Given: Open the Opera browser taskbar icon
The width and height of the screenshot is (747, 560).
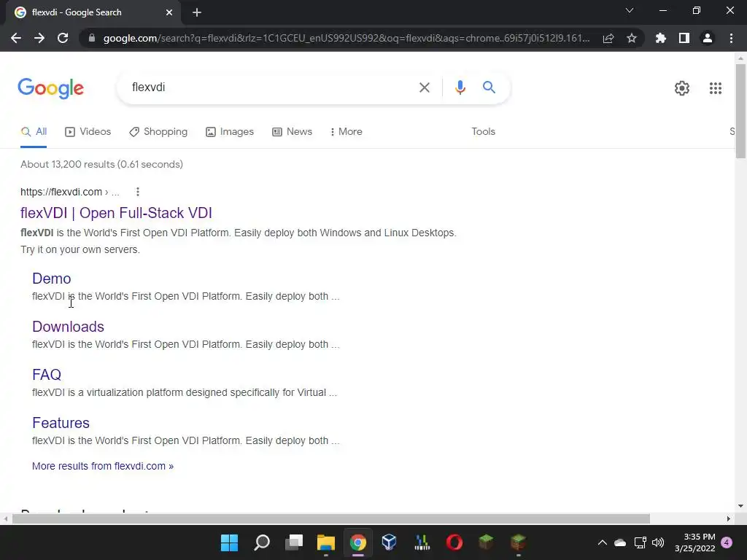Looking at the screenshot, I should (454, 542).
